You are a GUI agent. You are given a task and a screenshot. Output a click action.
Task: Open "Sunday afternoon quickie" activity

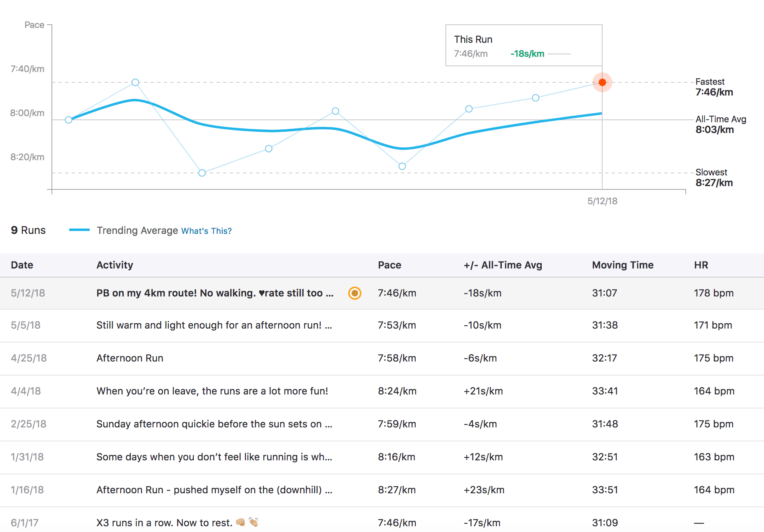pyautogui.click(x=214, y=424)
